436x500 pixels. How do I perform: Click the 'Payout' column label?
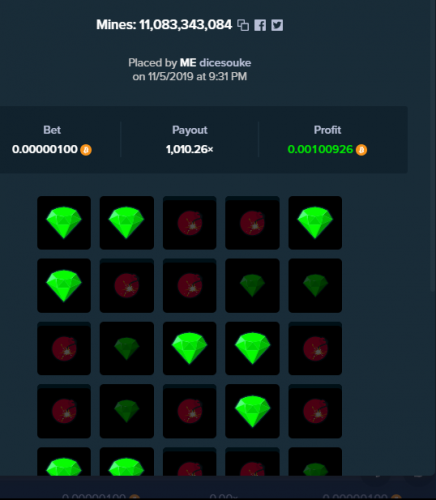click(190, 130)
